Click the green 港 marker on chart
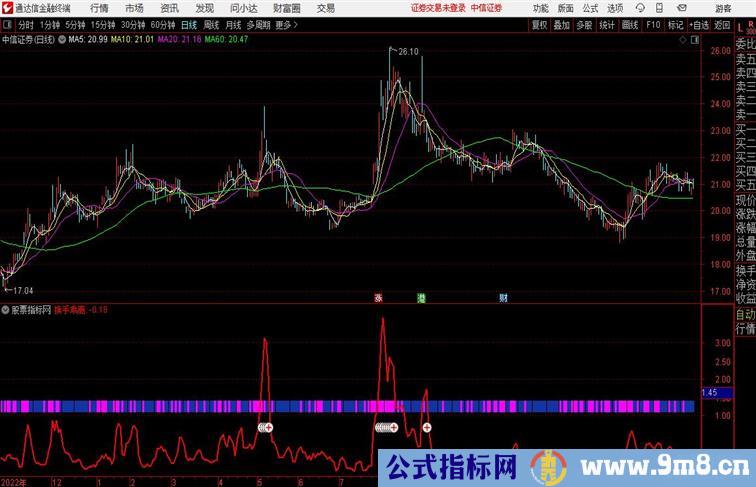 click(x=421, y=297)
